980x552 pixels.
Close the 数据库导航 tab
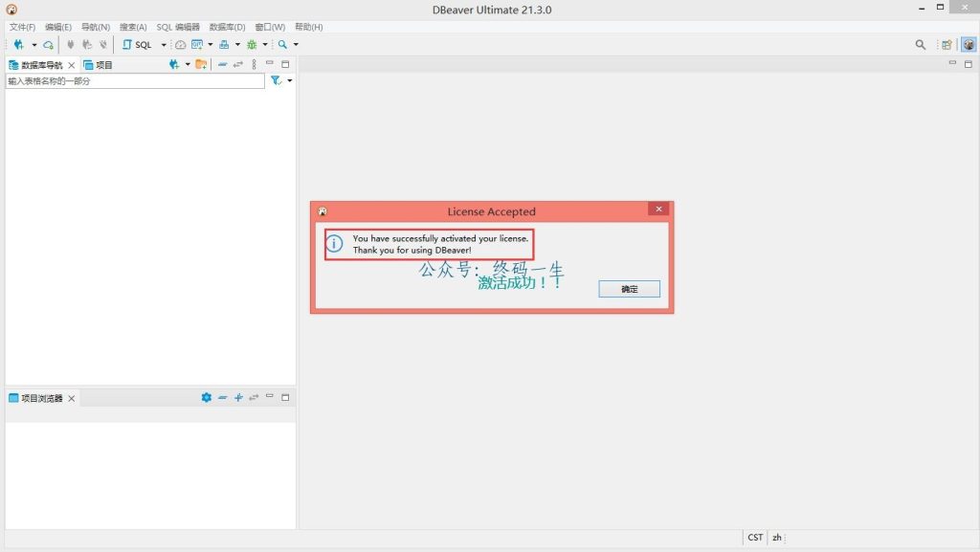click(71, 65)
